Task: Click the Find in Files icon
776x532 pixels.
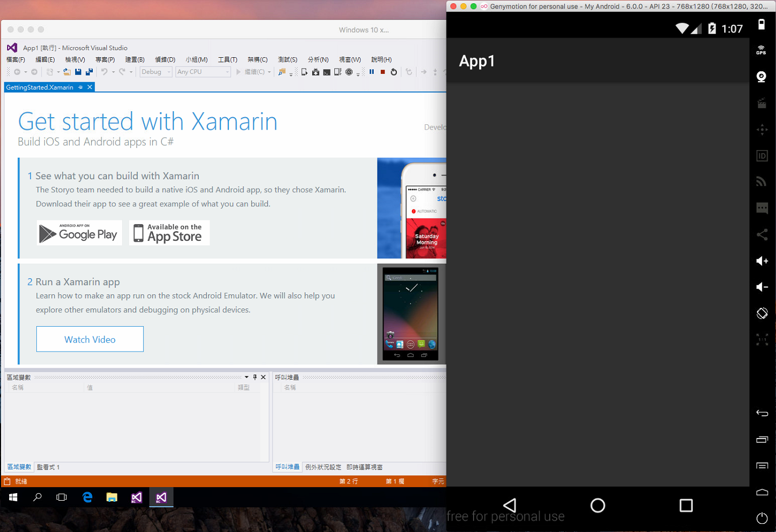Action: point(281,72)
